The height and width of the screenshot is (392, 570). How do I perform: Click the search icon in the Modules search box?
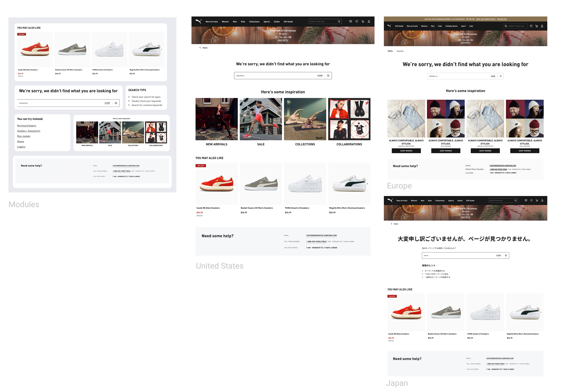pos(116,103)
